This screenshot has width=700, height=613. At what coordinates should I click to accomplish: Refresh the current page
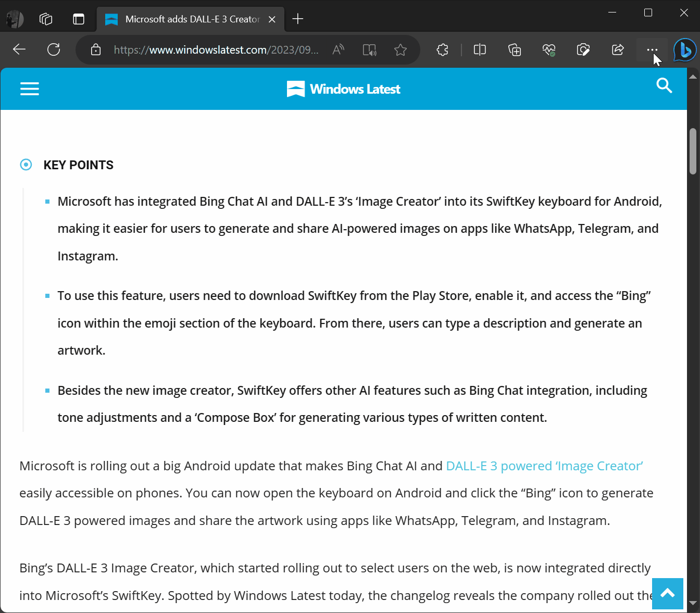point(54,49)
